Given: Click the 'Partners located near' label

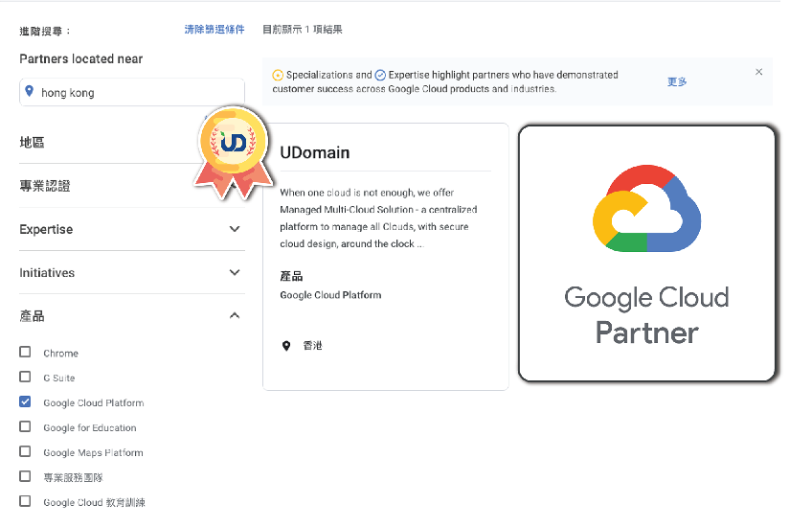Looking at the screenshot, I should (x=81, y=59).
